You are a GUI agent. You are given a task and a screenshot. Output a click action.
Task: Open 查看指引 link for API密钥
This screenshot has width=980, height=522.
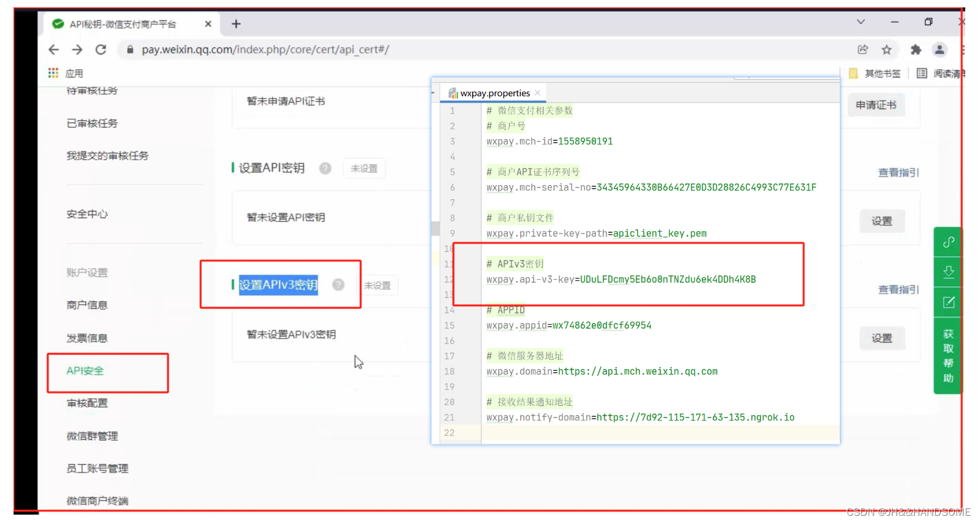click(898, 173)
